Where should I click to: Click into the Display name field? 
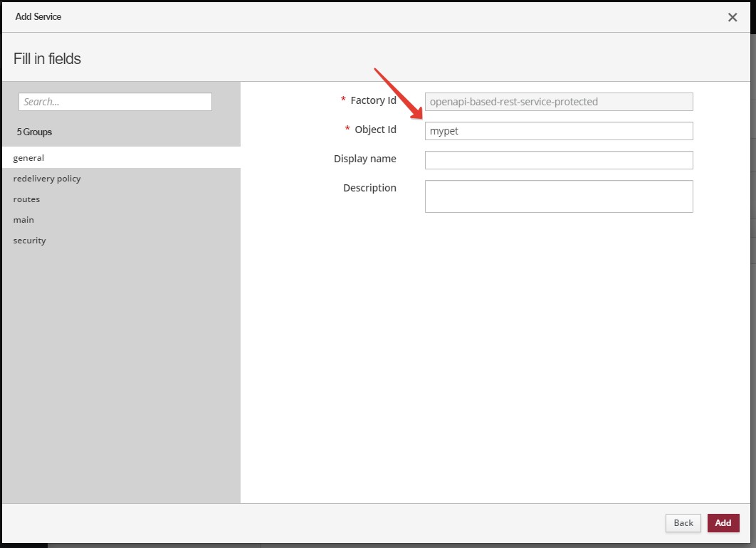pos(558,160)
